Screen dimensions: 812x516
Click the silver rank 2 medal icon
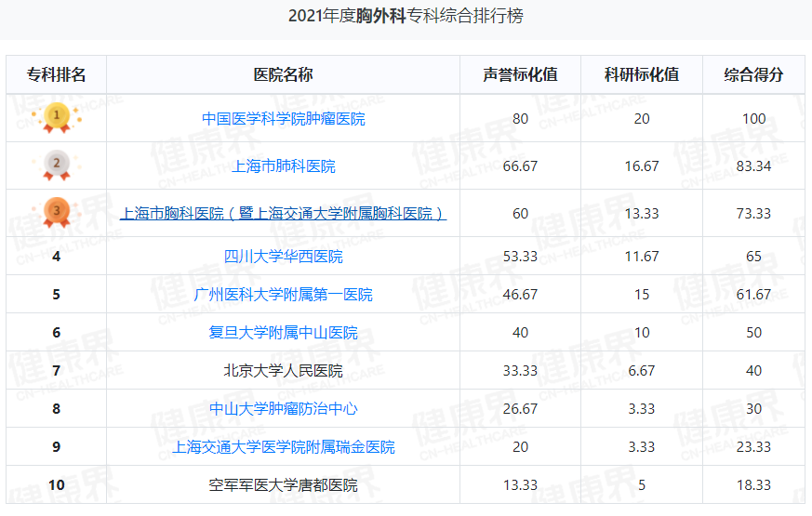click(x=57, y=165)
